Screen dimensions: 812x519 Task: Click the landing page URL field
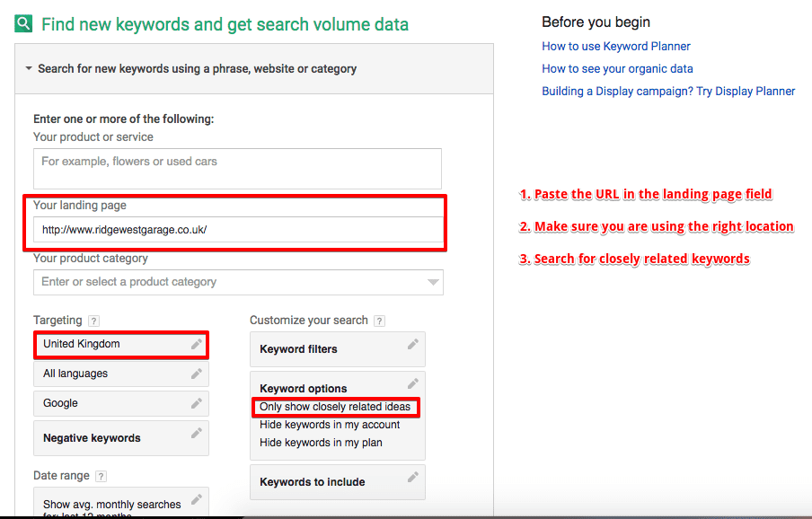tap(237, 230)
